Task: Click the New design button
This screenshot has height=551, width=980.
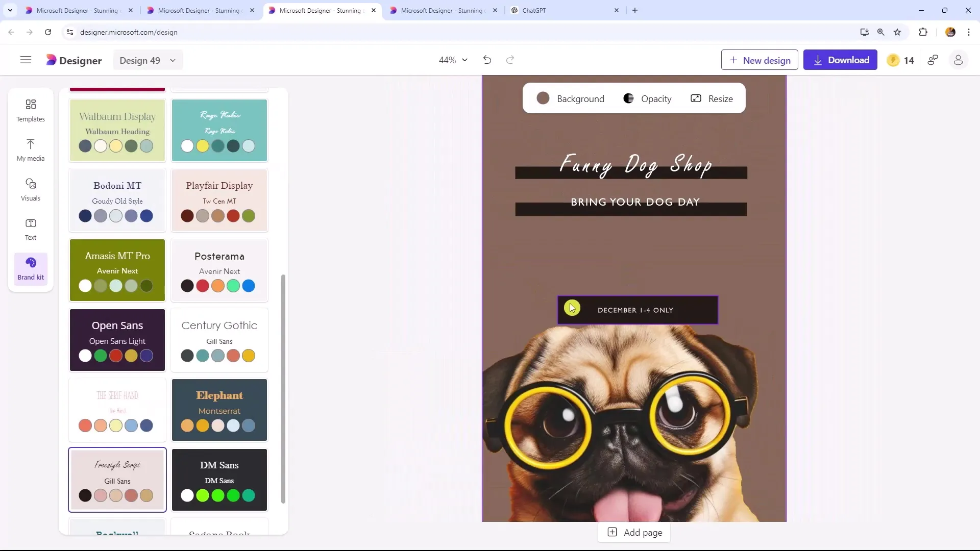Action: pos(759,60)
